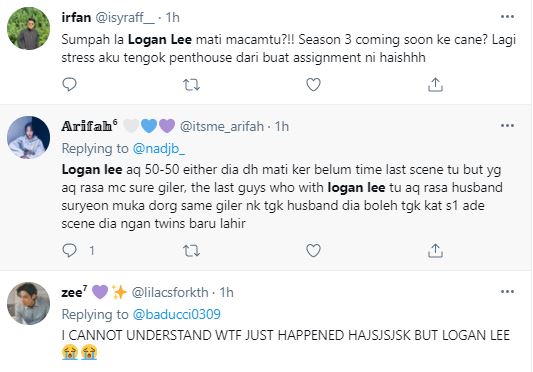Reply to Arifah's tweet
This screenshot has height=372, width=533.
70,251
